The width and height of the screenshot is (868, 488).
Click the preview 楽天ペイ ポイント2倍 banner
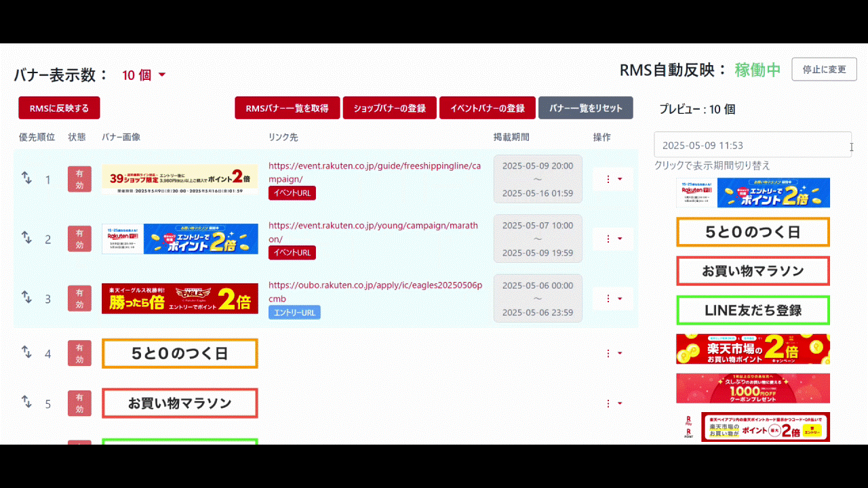(753, 427)
